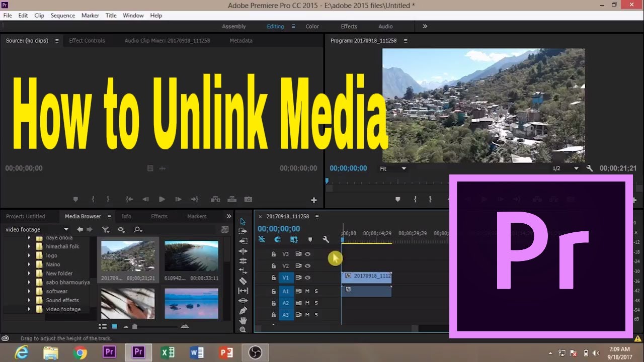This screenshot has width=644, height=362.
Task: Toggle Snap in the timeline
Action: click(x=277, y=239)
